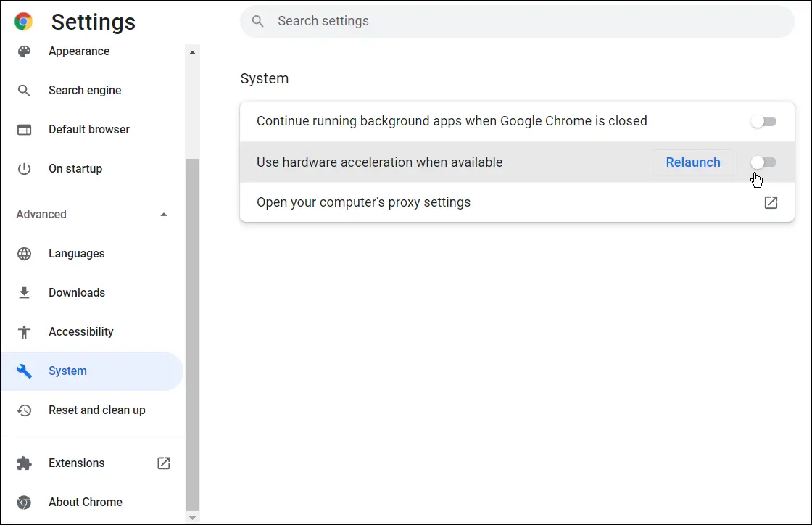Select Languages in sidebar
812x525 pixels.
pyautogui.click(x=92, y=254)
